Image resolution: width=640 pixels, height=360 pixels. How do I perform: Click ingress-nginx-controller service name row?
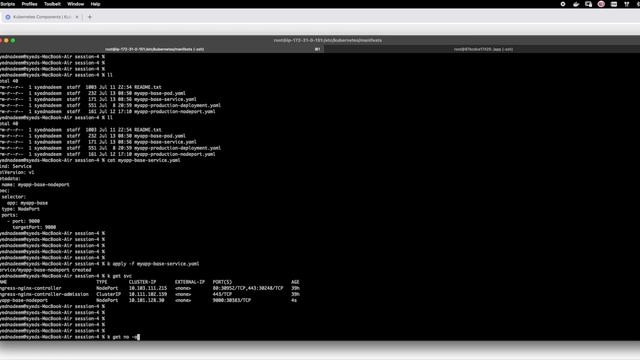point(31,289)
